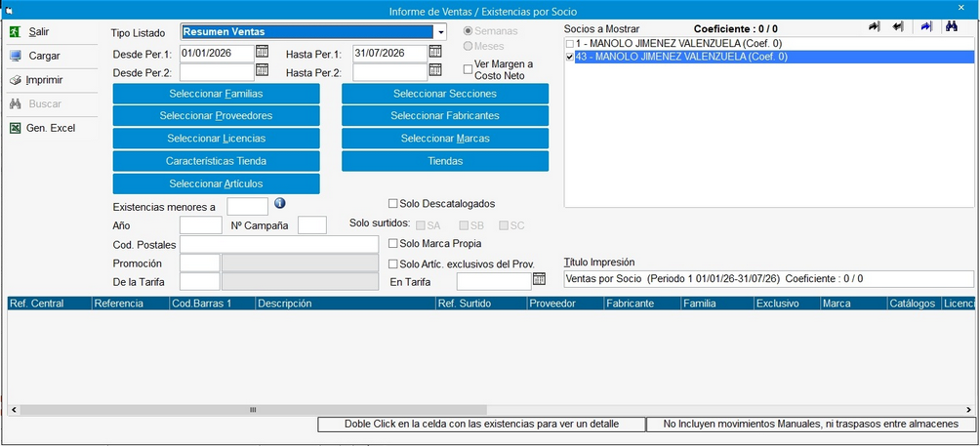Click the En Tarifa date field
The image size is (980, 446).
[494, 282]
